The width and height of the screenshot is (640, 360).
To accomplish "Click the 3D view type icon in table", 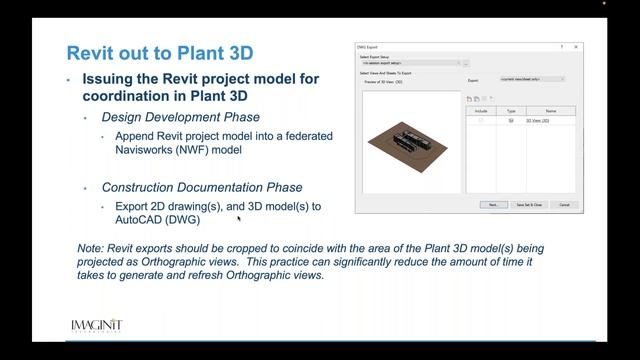I will click(511, 121).
